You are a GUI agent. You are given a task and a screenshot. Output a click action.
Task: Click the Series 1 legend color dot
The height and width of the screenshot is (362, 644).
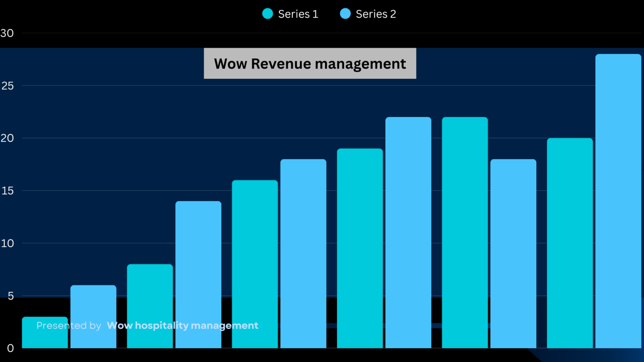[268, 14]
